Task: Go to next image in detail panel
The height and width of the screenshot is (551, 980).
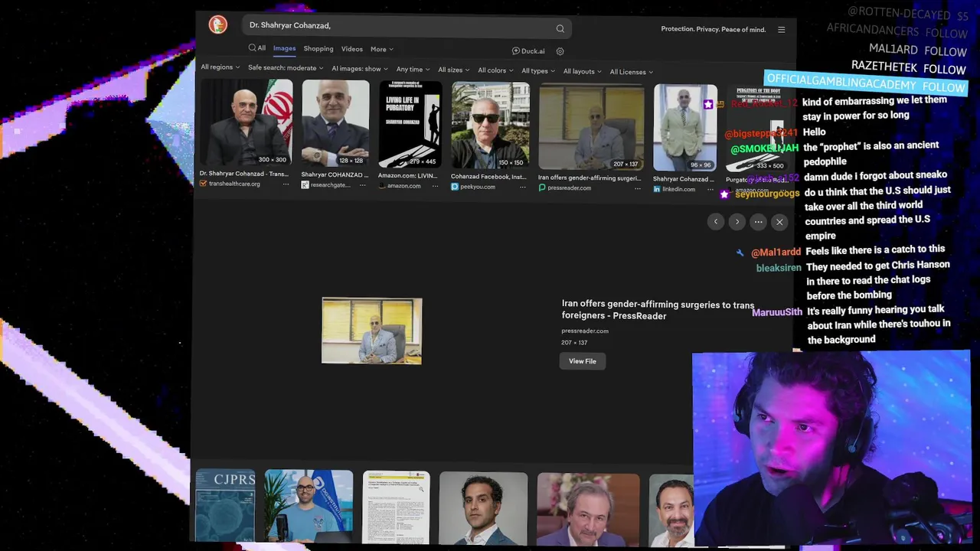Action: [737, 222]
